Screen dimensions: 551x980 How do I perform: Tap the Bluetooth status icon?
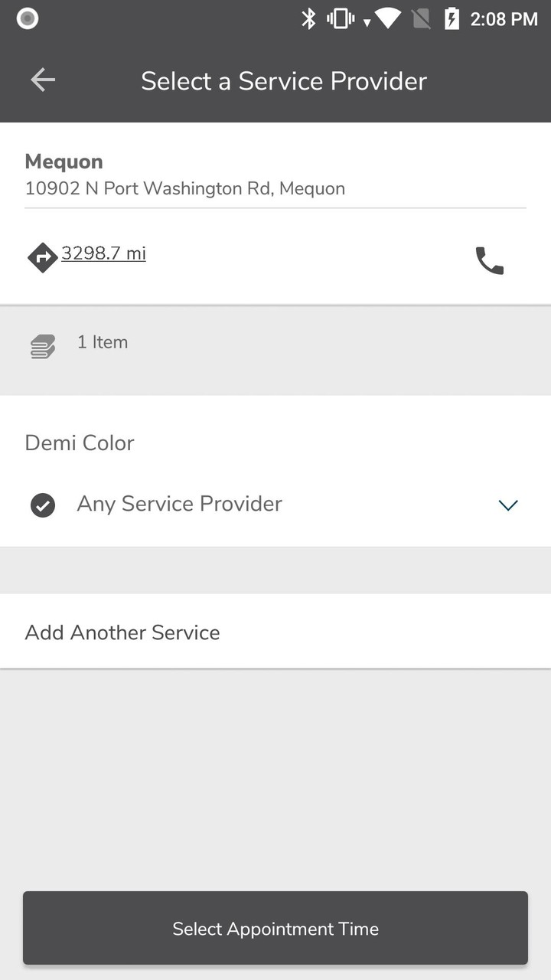point(308,19)
